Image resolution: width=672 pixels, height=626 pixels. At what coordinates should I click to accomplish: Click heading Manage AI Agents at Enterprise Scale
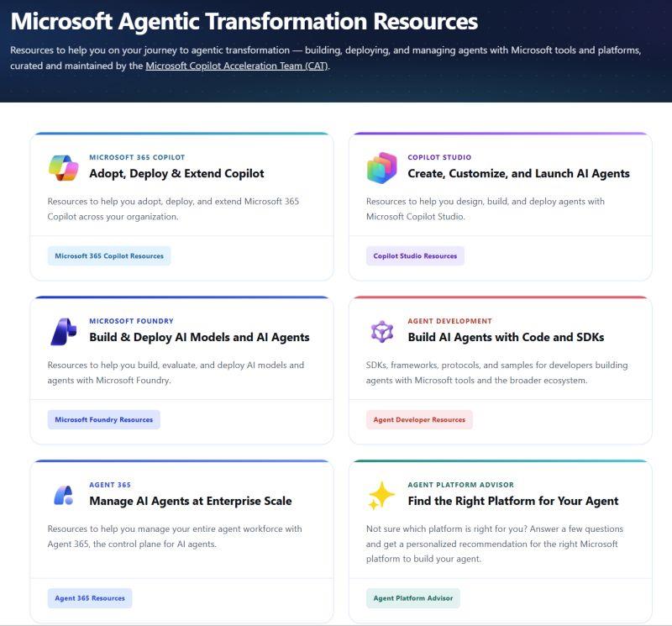click(x=191, y=502)
